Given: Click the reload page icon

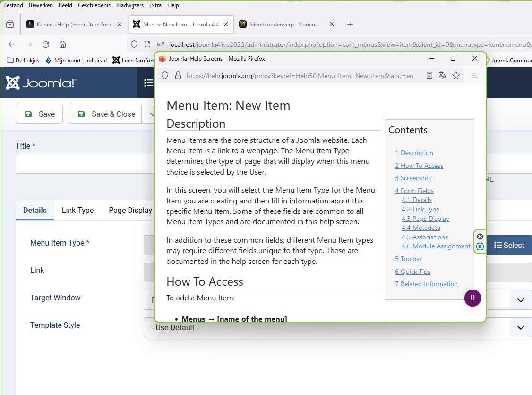Looking at the screenshot, I should pyautogui.click(x=46, y=44).
